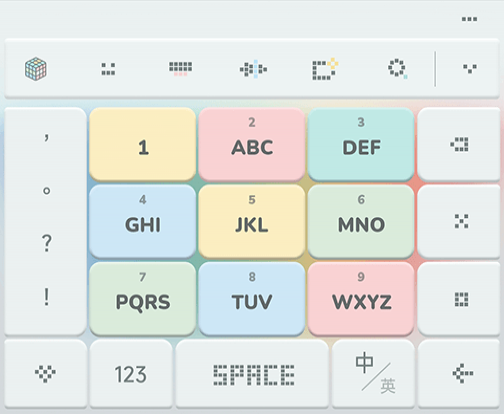Open the keyboard layout switch icon
The width and height of the screenshot is (504, 414).
180,69
